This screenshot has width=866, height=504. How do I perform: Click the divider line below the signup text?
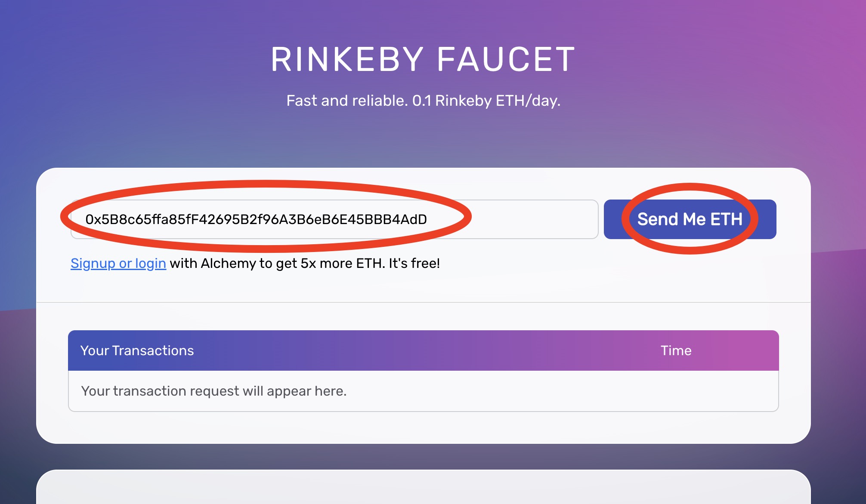pos(424,302)
